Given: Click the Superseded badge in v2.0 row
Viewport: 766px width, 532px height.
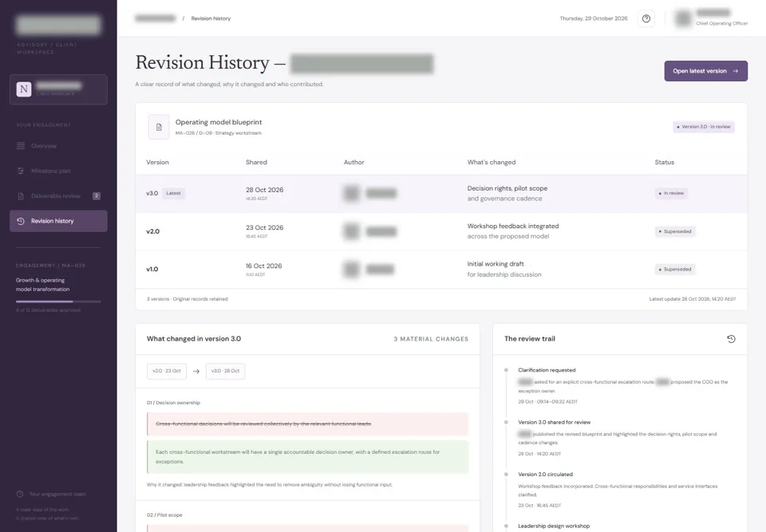Looking at the screenshot, I should coord(675,231).
